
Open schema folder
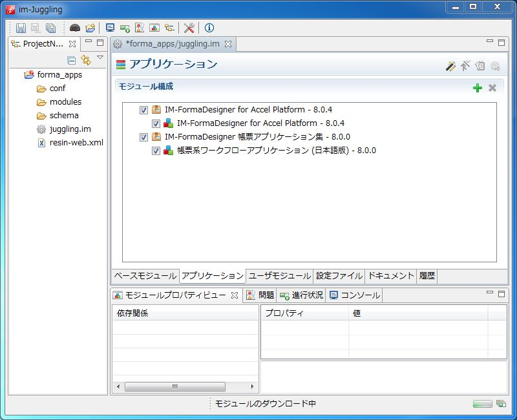coord(64,116)
